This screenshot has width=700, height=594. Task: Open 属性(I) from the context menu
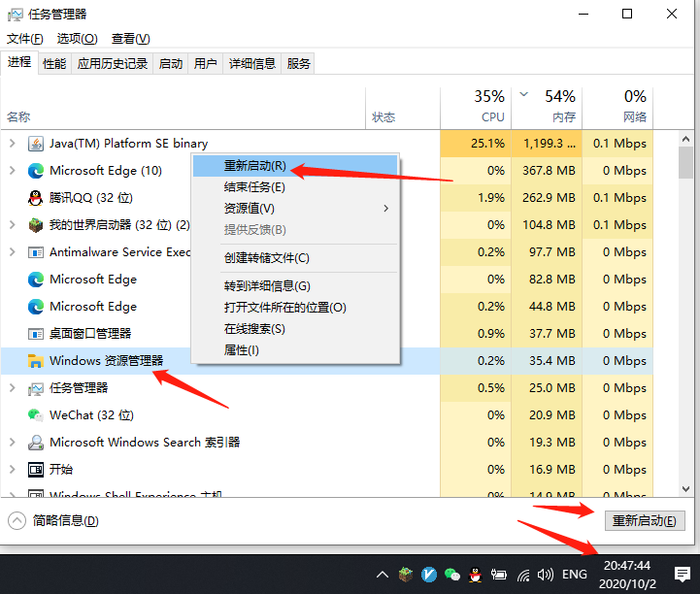(x=295, y=350)
